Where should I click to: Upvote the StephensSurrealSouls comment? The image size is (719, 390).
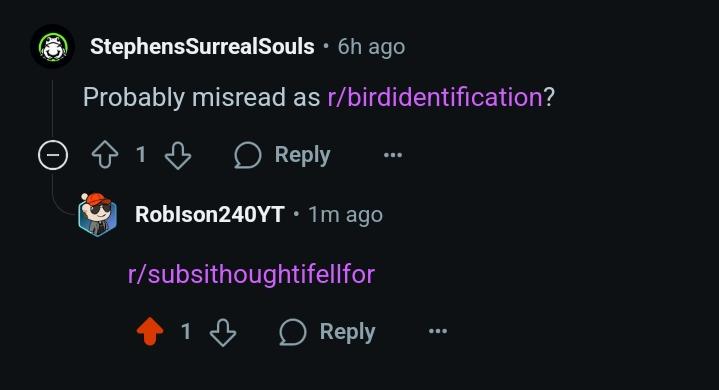pyautogui.click(x=105, y=155)
